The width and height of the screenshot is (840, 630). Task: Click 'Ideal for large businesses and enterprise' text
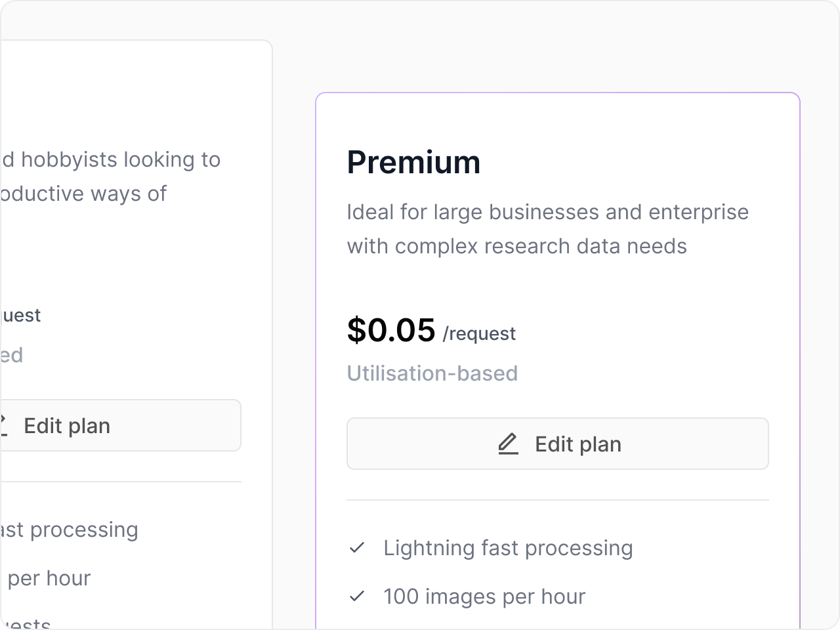(547, 212)
